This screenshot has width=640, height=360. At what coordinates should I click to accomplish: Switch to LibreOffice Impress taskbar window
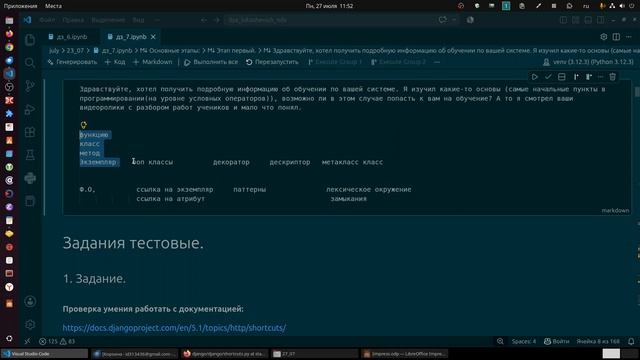(404, 354)
